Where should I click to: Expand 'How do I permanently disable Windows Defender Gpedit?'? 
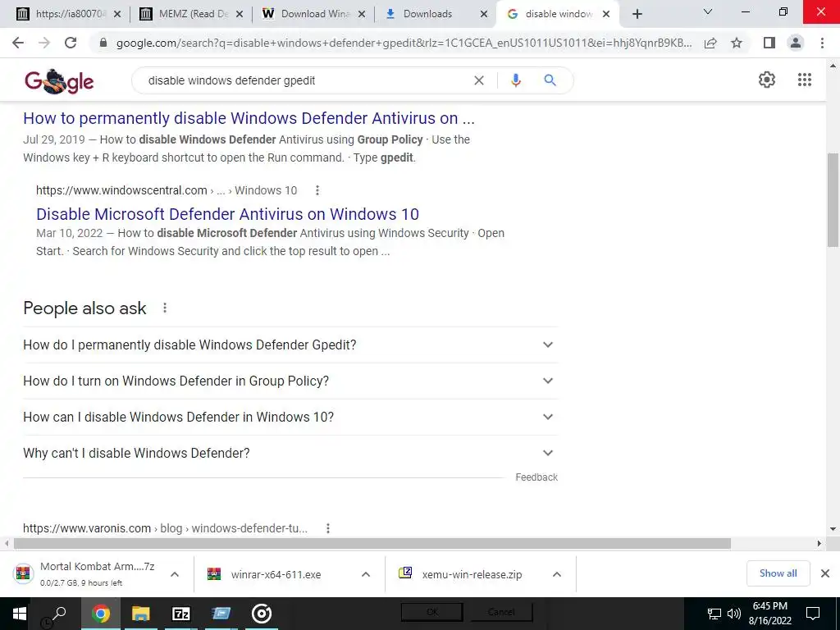[290, 345]
